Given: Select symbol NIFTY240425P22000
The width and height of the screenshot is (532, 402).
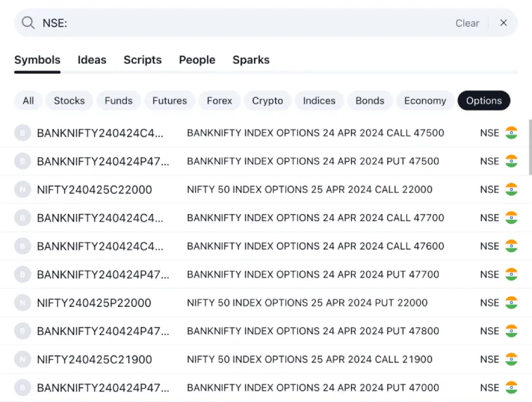Looking at the screenshot, I should pos(94,303).
